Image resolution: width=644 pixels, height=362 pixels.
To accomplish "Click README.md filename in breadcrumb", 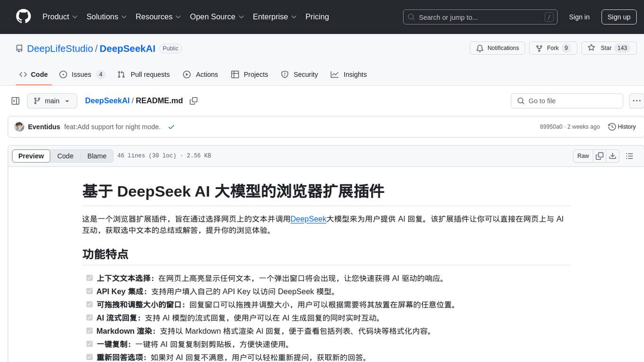I will tap(159, 100).
